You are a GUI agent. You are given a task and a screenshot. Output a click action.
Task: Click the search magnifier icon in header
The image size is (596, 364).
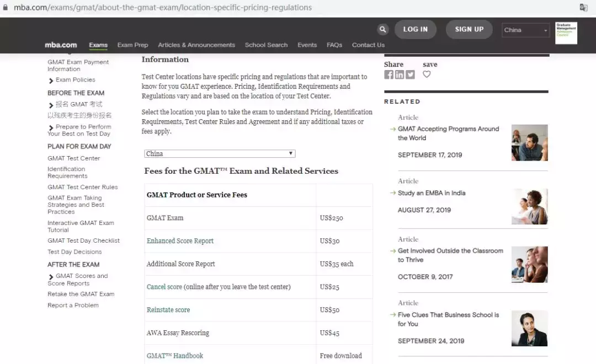[383, 29]
